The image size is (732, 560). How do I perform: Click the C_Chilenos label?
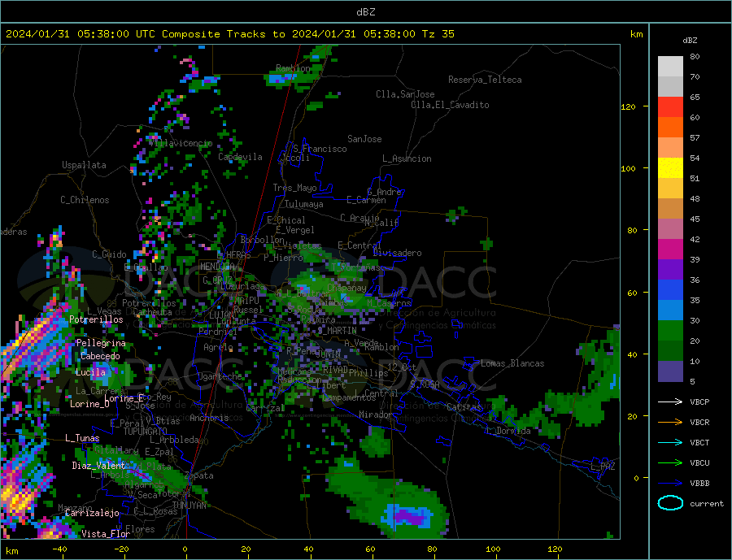(x=85, y=200)
